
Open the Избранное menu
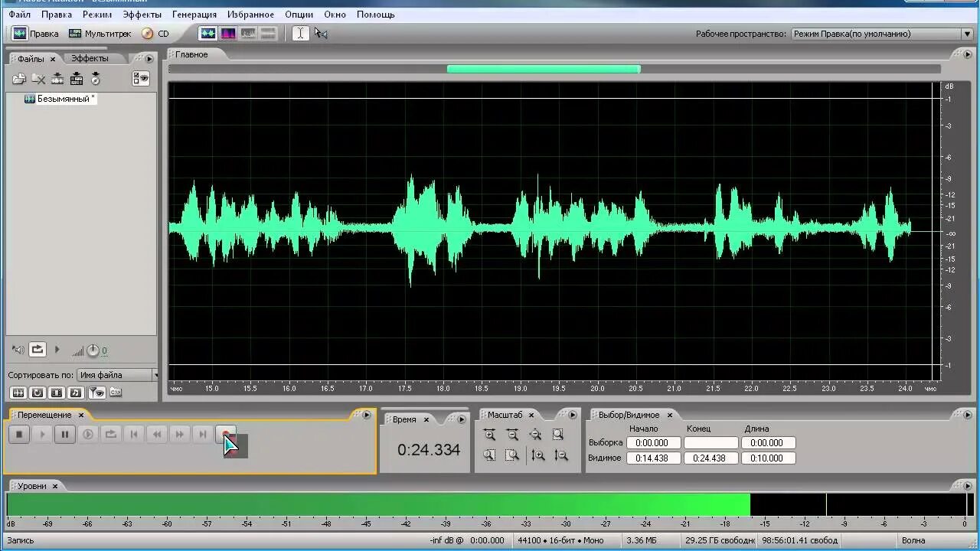[x=250, y=15]
